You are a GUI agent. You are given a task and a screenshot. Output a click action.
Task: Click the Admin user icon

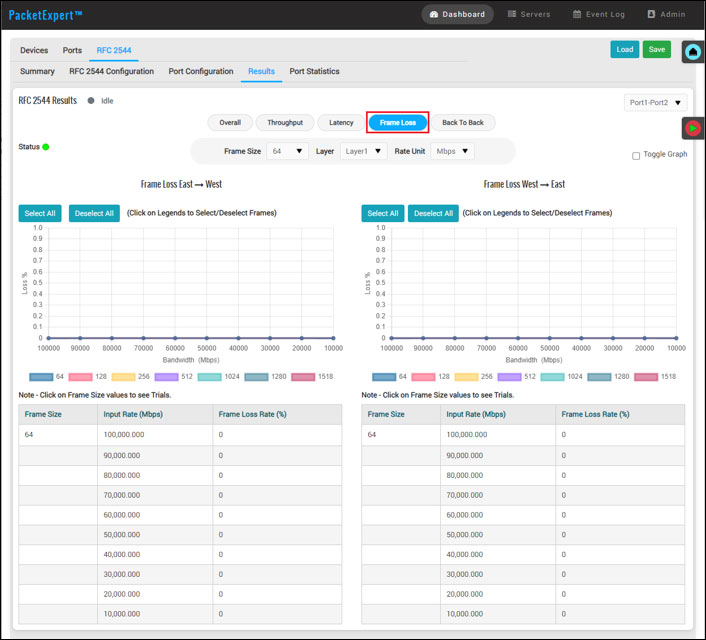pyautogui.click(x=651, y=14)
